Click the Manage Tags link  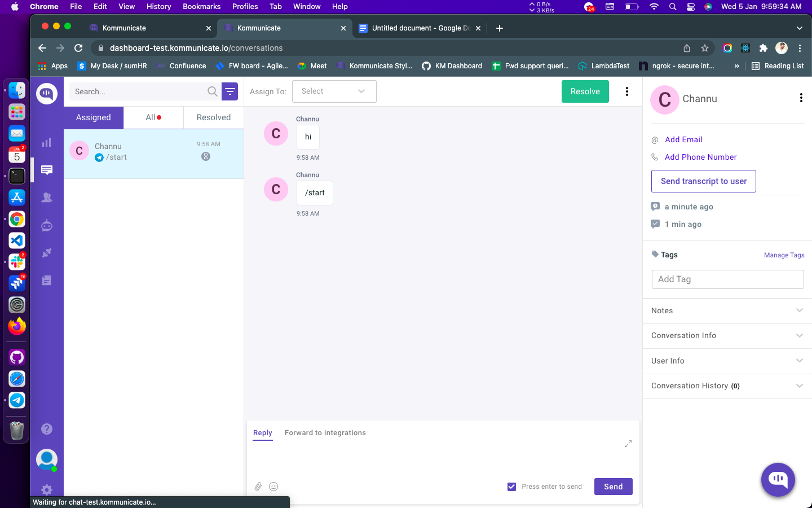tap(784, 255)
